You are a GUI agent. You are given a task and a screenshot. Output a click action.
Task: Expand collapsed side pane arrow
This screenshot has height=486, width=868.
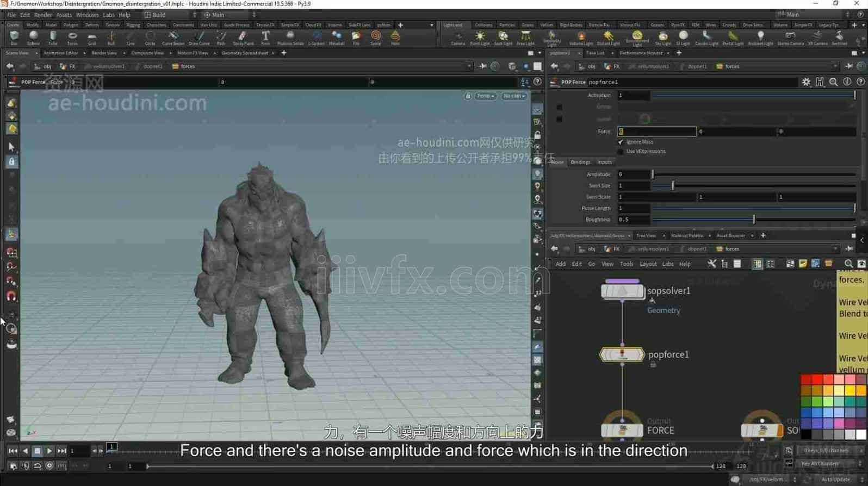click(862, 240)
